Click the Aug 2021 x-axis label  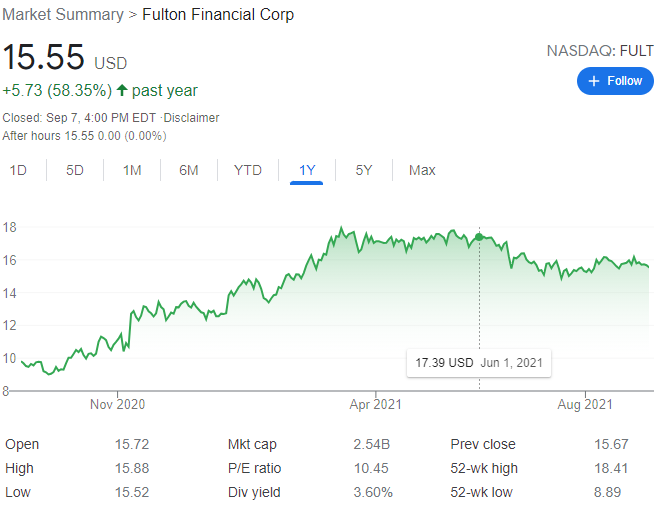click(584, 405)
